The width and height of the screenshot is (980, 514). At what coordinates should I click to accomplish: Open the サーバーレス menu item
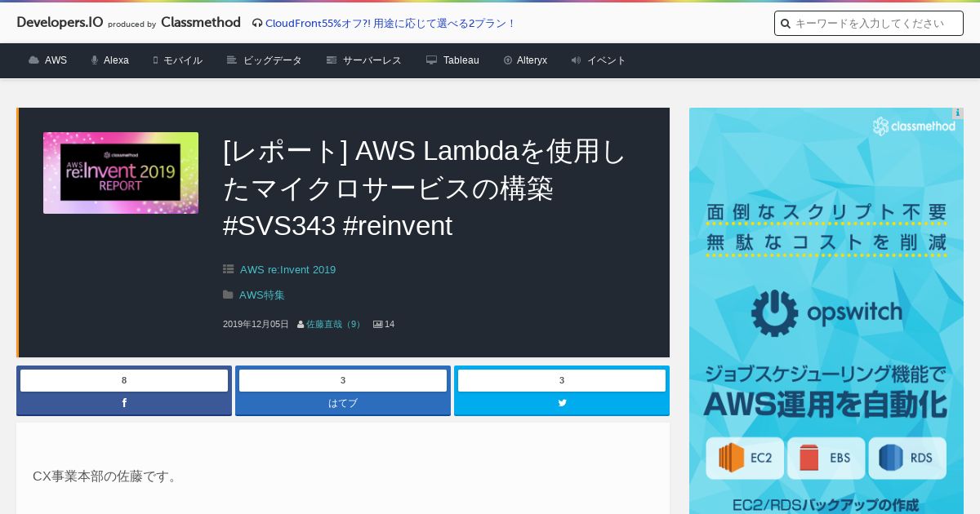364,60
